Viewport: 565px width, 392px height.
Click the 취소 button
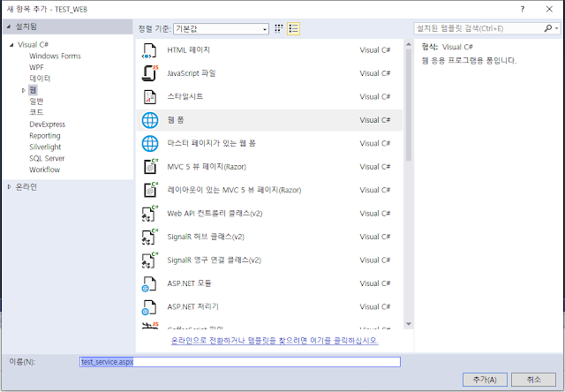tap(533, 380)
